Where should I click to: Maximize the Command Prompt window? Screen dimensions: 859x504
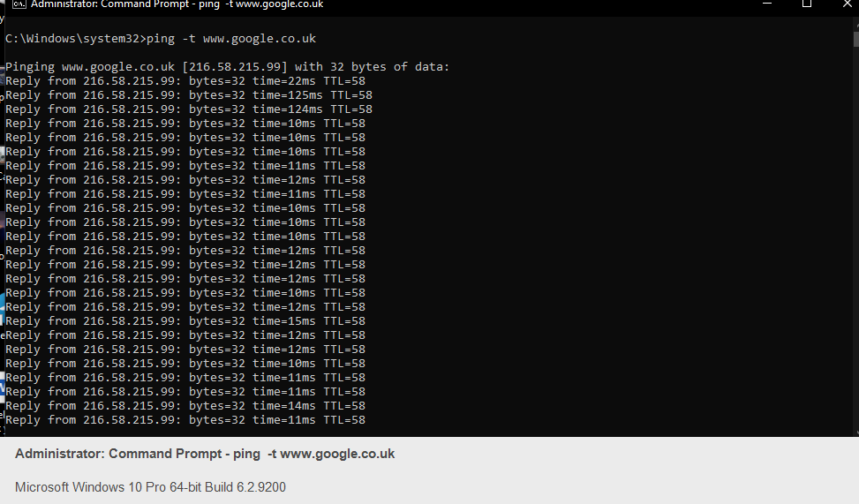(806, 4)
